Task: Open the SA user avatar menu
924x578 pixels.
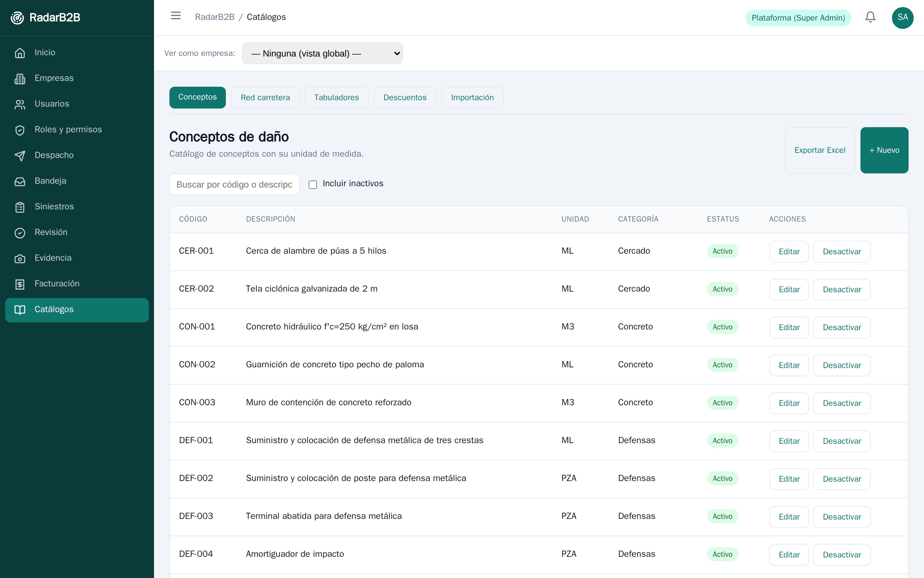Action: (903, 18)
